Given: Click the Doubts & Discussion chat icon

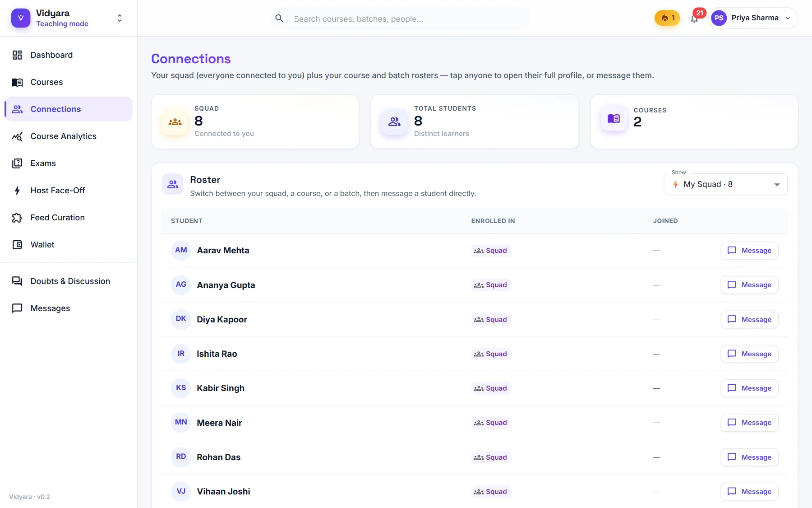Looking at the screenshot, I should coord(17,281).
